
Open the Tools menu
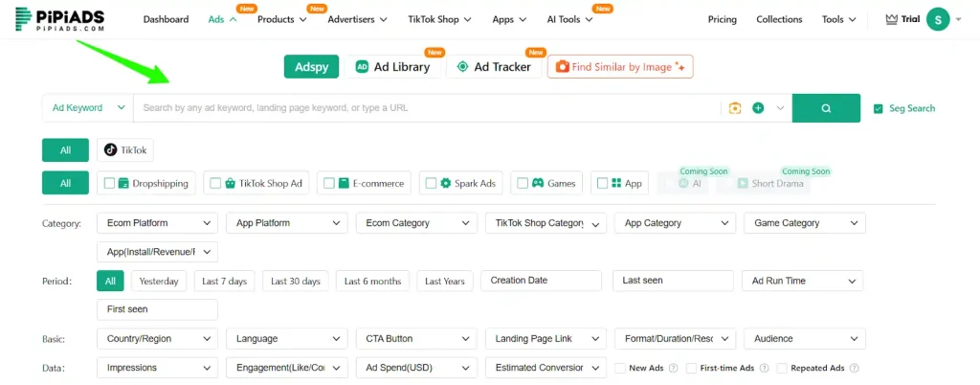(838, 19)
